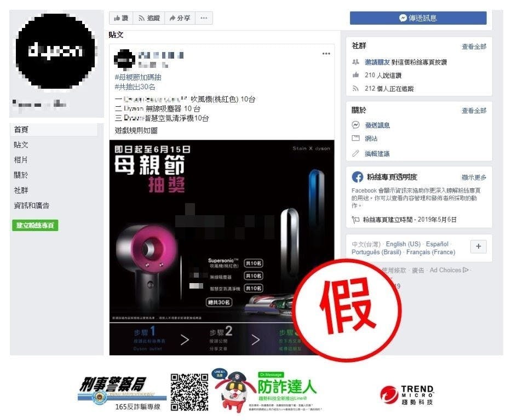Viewport: 512px width, 420px height.
Task: Click the 讚 thumbs-up like button
Action: point(121,18)
